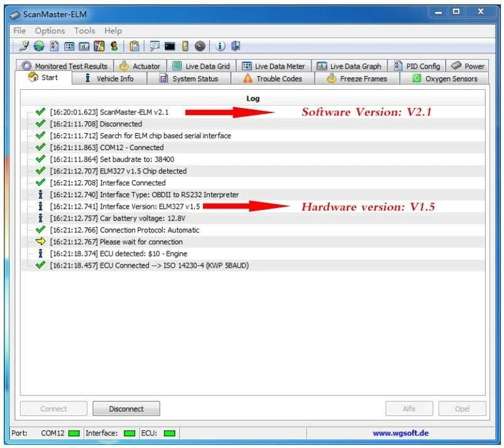The image size is (504, 448).
Task: Click the bar chart toolbar icon
Action: pos(84,46)
